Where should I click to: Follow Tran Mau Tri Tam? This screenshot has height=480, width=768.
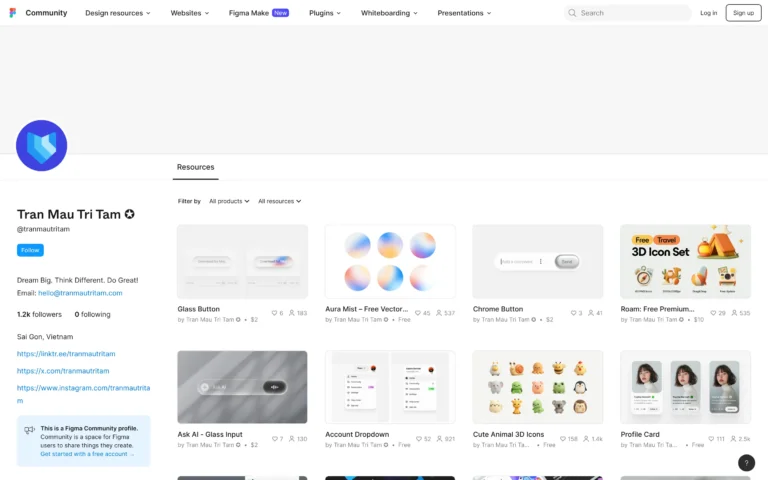click(x=30, y=250)
